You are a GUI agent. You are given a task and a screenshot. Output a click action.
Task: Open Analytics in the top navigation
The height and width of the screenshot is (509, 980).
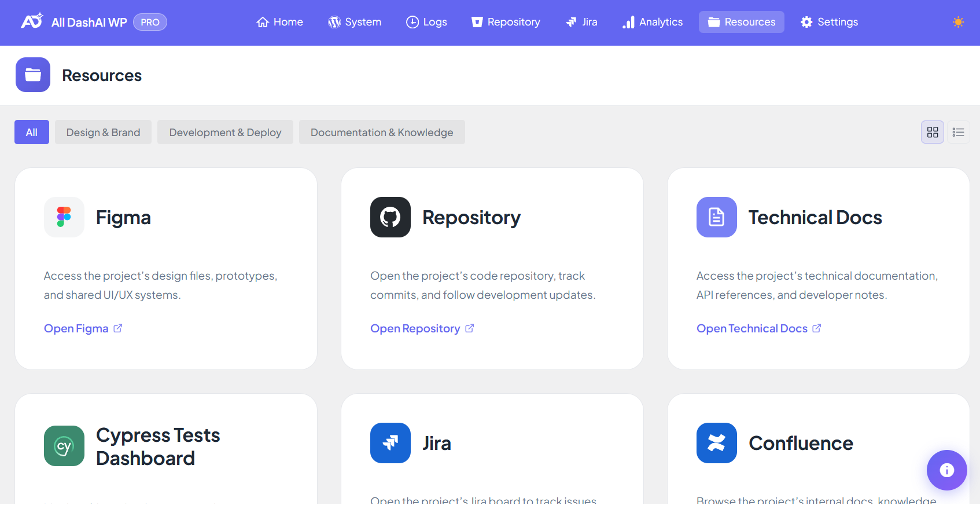[x=653, y=22]
